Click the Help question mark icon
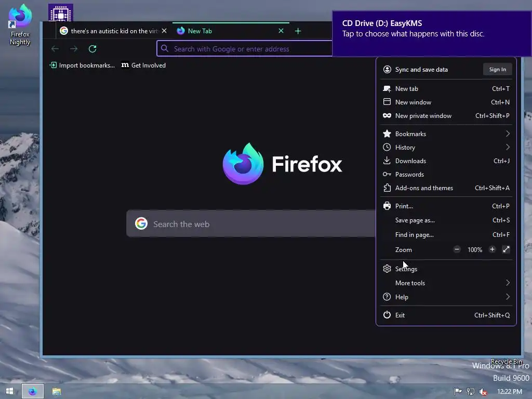This screenshot has width=532, height=399. click(387, 297)
